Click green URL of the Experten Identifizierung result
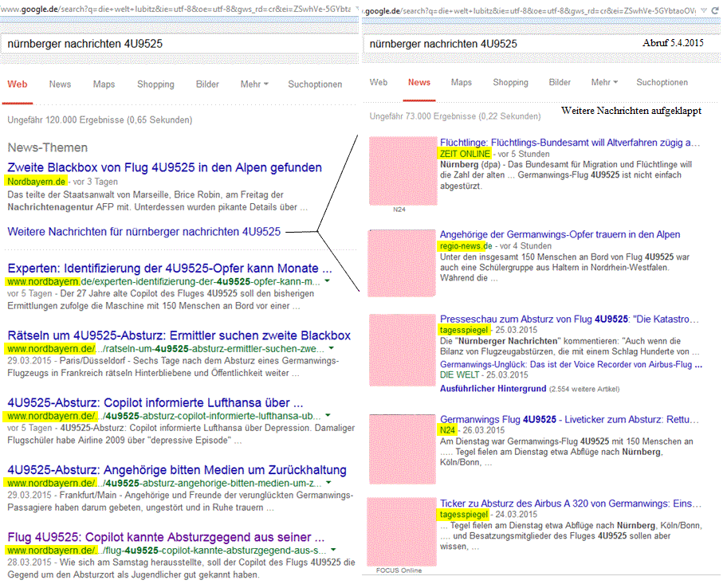 (163, 281)
